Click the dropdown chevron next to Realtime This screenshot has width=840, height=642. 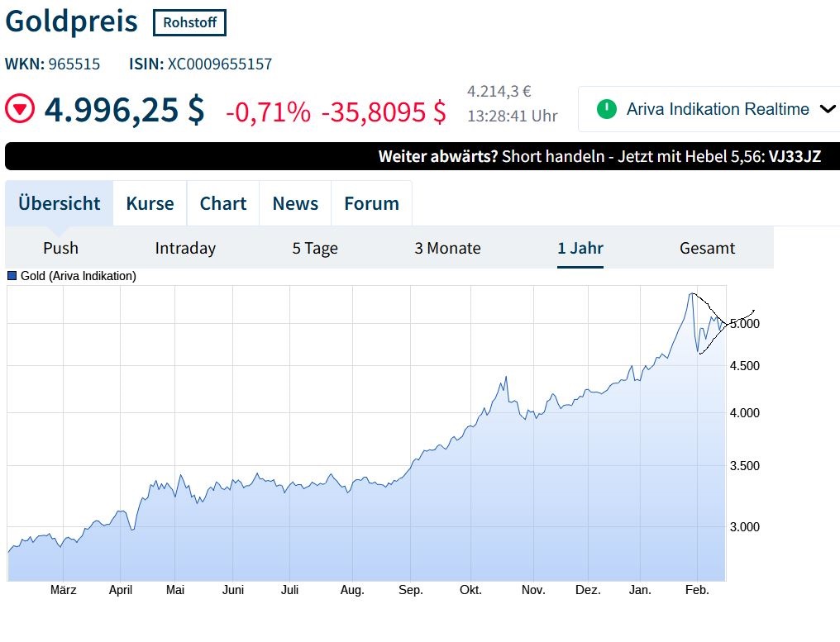828,109
